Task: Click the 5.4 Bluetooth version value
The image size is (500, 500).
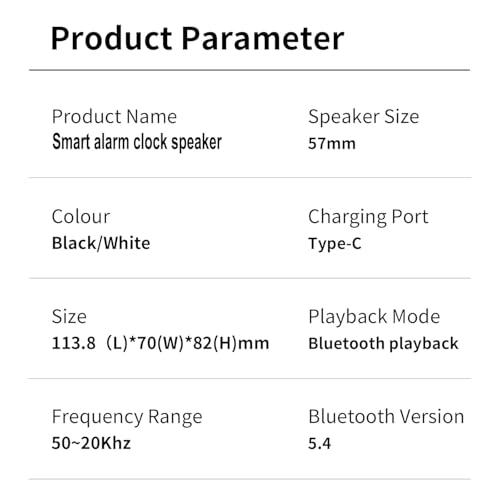Action: 319,444
